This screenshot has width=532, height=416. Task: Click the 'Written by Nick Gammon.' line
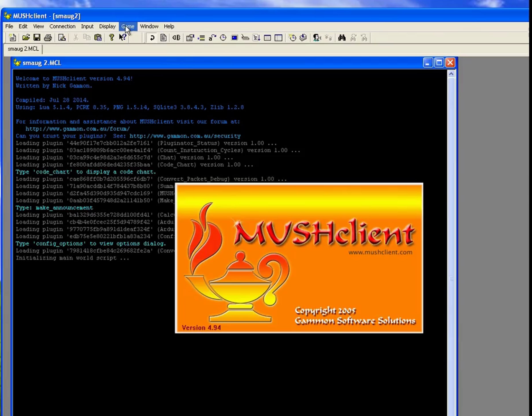pos(54,86)
